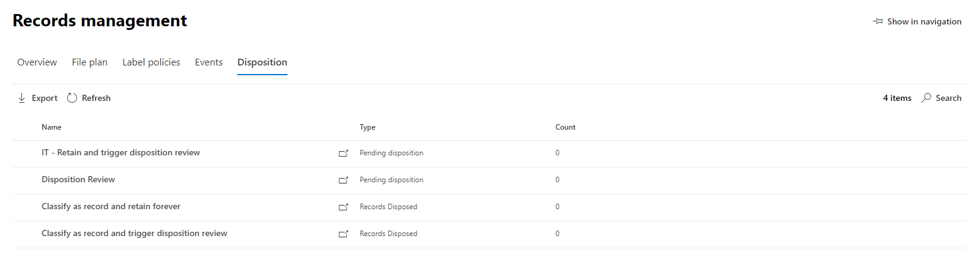980x263 pixels.
Task: Select the Disposition tab
Action: coord(262,62)
